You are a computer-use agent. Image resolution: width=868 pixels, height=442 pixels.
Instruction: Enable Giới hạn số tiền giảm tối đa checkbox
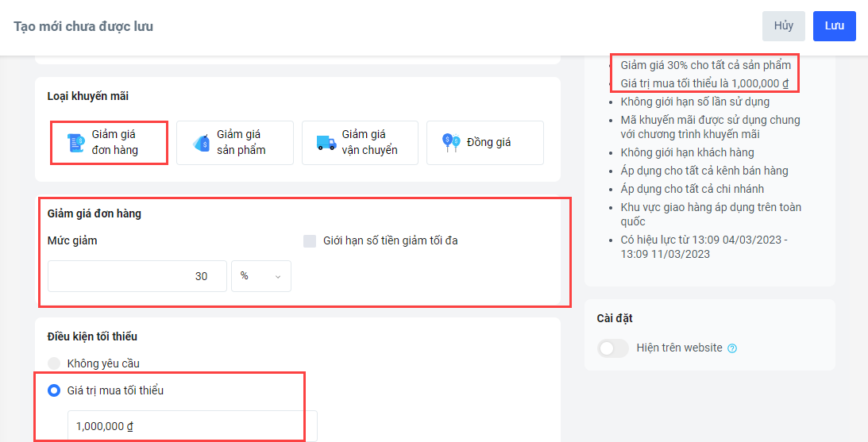[310, 240]
